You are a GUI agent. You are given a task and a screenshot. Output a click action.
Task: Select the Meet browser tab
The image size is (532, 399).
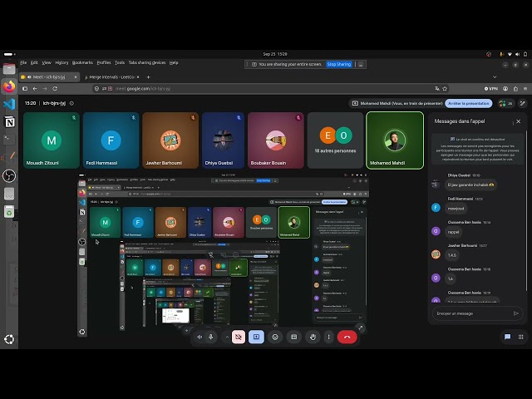[49, 77]
